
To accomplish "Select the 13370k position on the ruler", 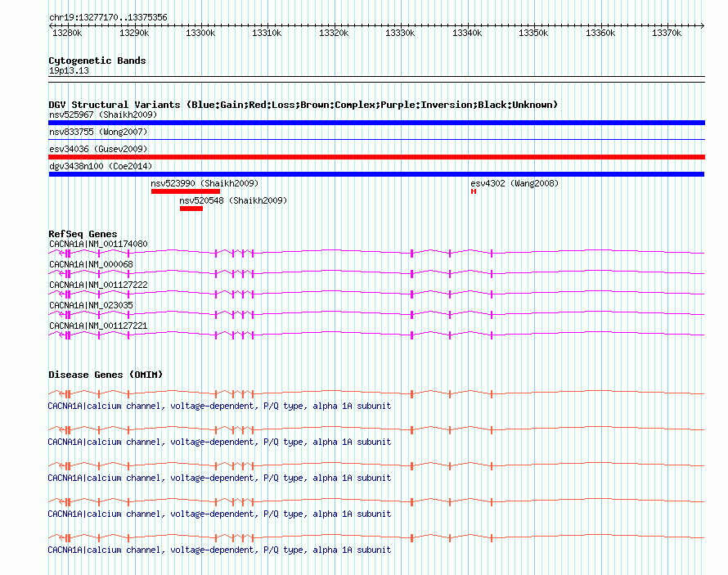I will 667,33.
